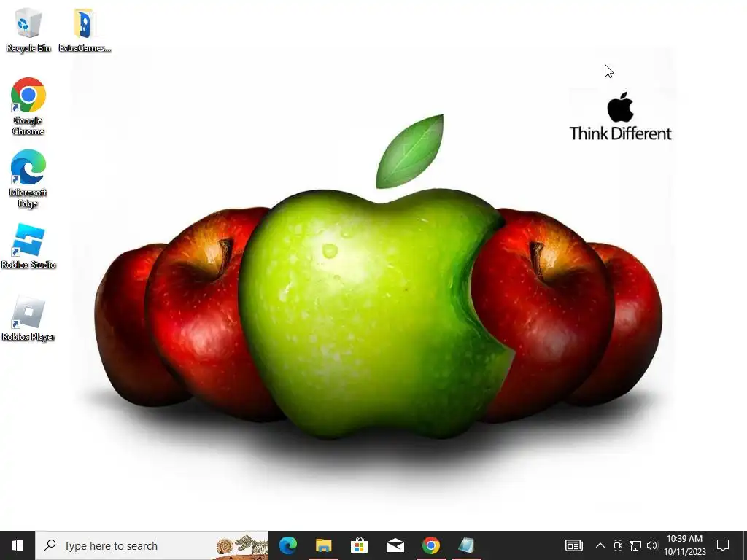
Task: Select the Google Chrome desktop shortcut
Action: 28,106
